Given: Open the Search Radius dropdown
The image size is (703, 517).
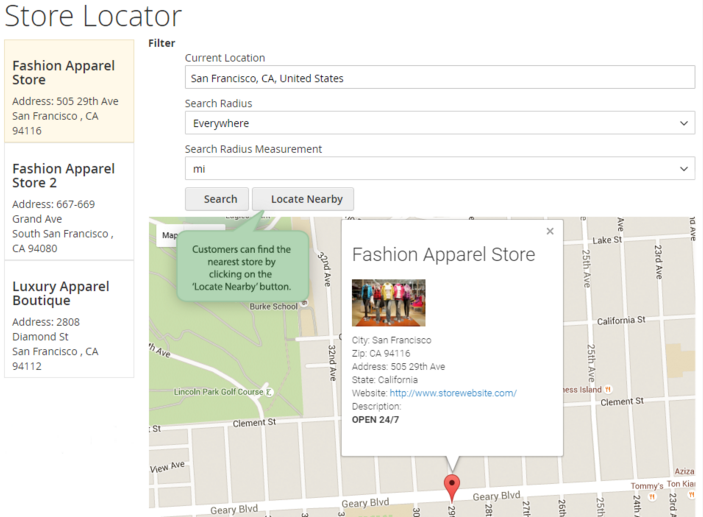Looking at the screenshot, I should tap(439, 124).
